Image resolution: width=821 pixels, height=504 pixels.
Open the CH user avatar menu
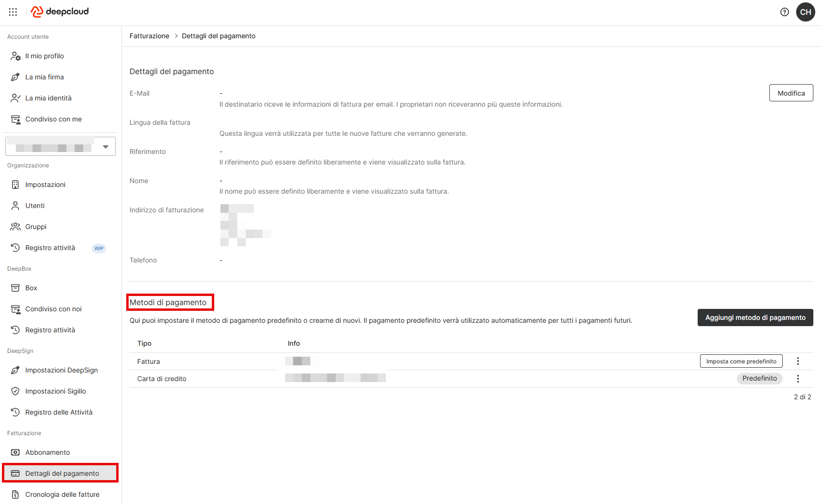coord(806,12)
